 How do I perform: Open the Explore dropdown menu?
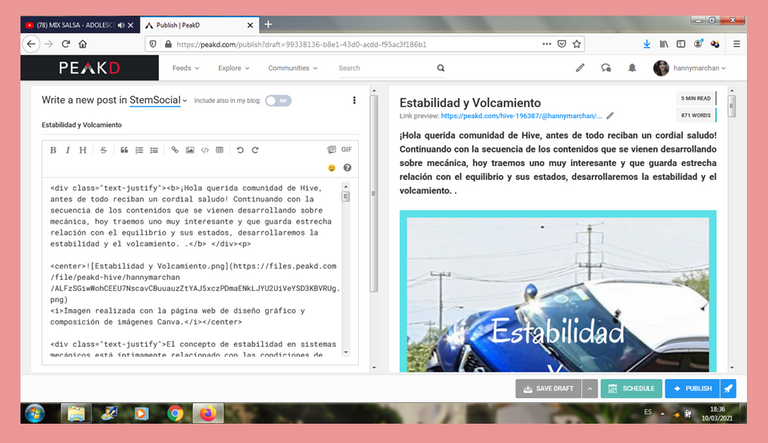click(234, 68)
